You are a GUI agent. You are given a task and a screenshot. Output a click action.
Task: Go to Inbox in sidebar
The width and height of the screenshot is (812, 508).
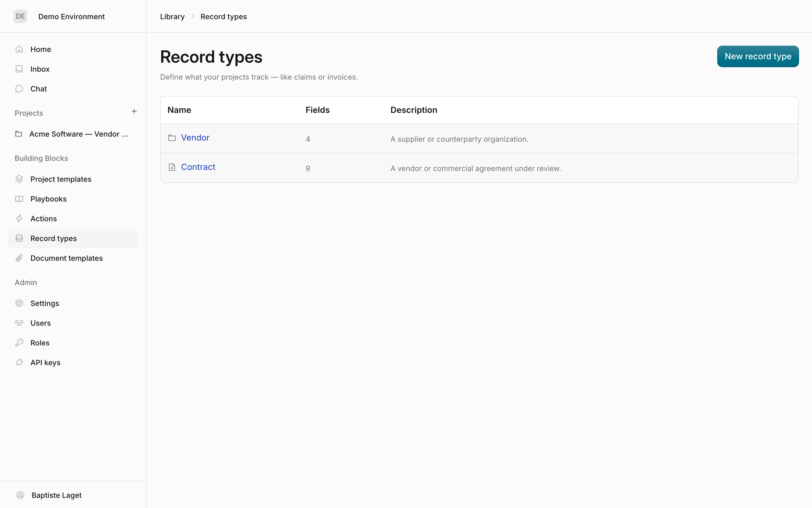(73, 69)
